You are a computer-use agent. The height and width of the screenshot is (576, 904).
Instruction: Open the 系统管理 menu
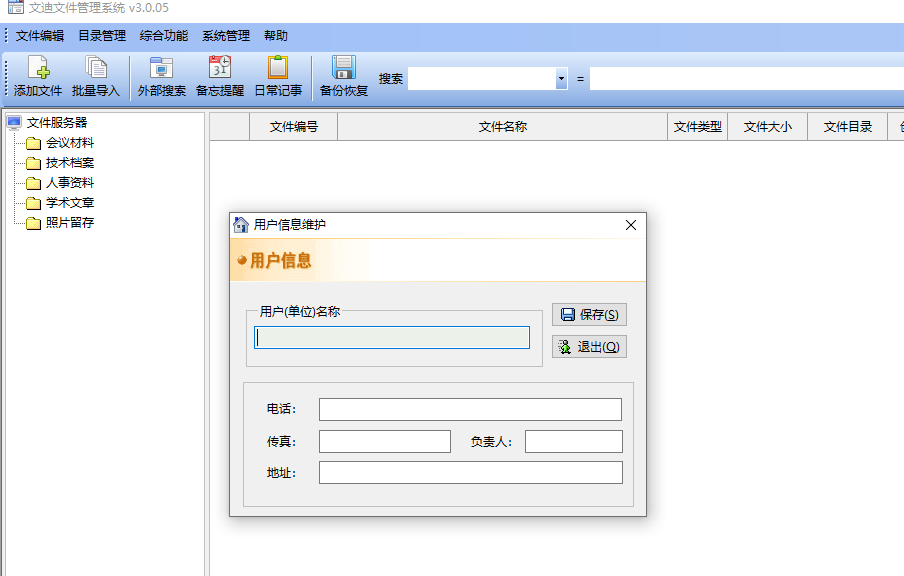(x=226, y=36)
